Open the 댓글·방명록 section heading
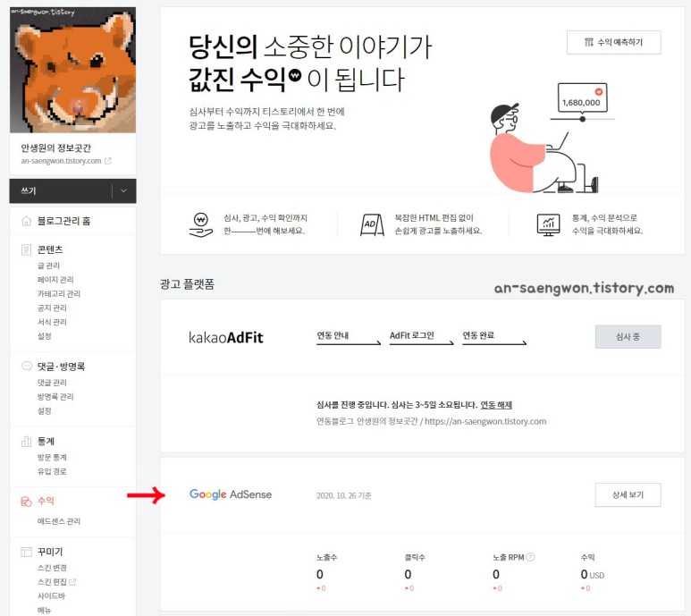Screen dimensions: 691x616 [x=62, y=367]
